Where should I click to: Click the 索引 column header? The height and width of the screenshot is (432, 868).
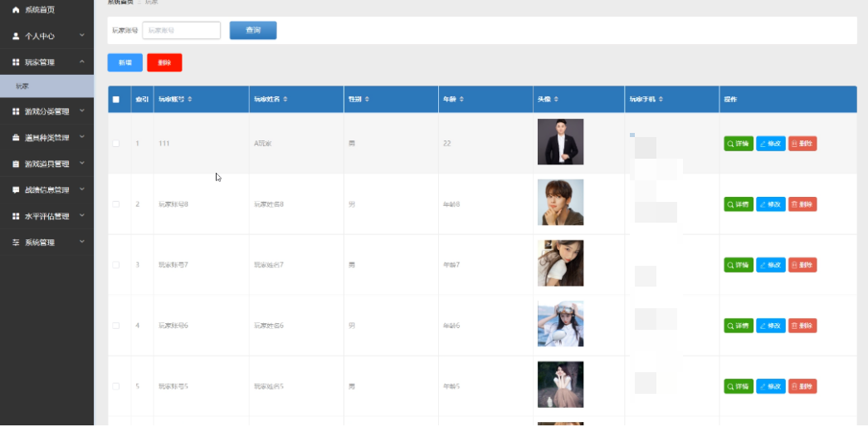coord(142,100)
